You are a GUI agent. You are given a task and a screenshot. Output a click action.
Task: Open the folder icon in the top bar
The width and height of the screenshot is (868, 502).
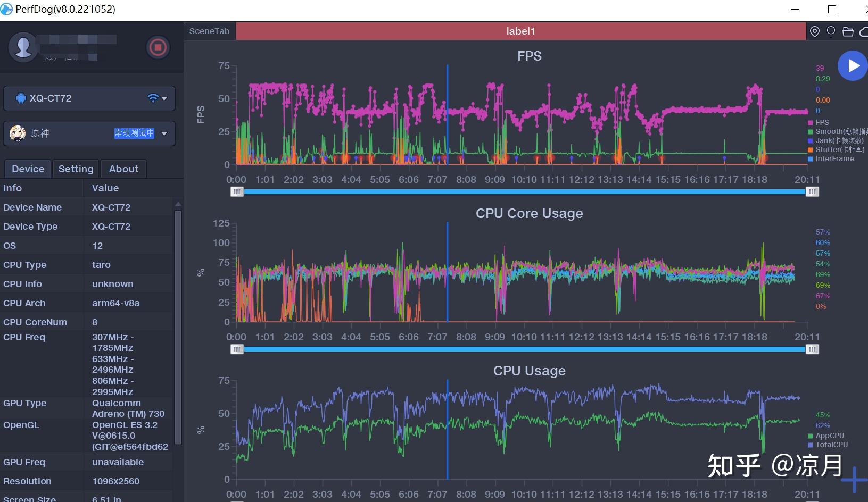pyautogui.click(x=848, y=31)
